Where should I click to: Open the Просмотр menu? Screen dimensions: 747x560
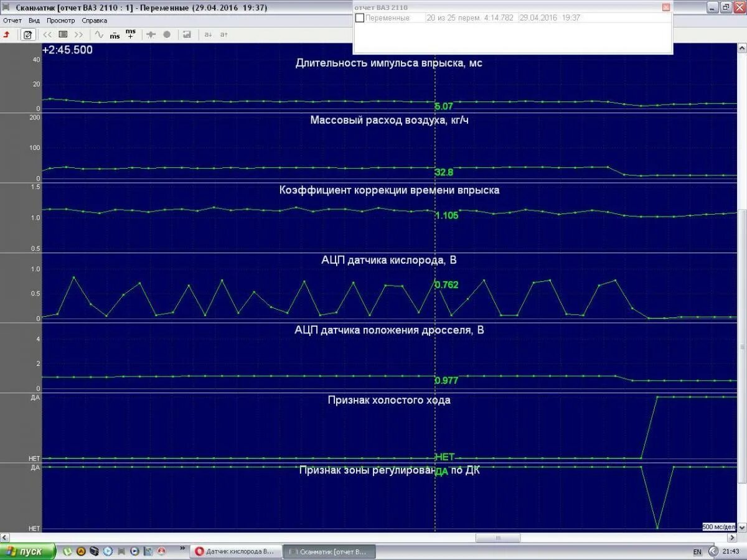[61, 21]
